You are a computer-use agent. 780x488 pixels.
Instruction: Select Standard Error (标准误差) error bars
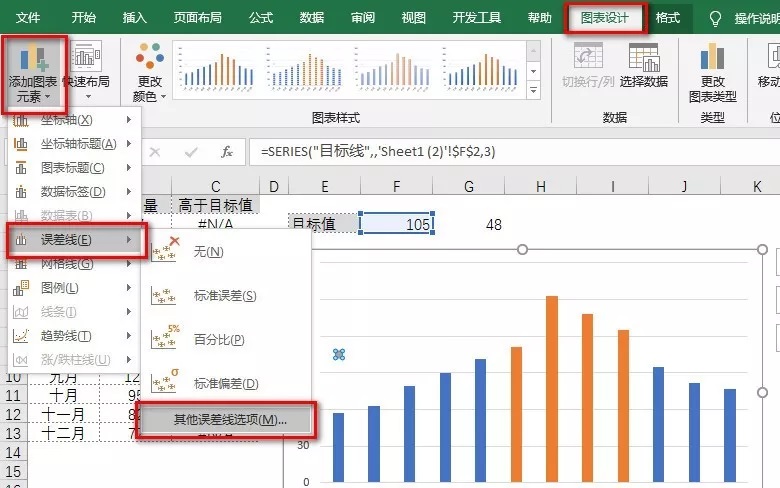(x=224, y=295)
